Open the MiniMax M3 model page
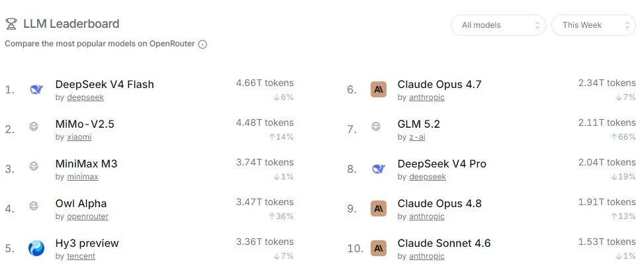Screen dimensions: 644x274 click(86, 164)
